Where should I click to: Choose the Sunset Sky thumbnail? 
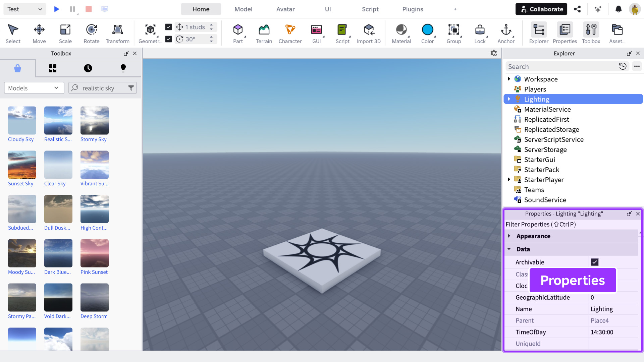[22, 165]
